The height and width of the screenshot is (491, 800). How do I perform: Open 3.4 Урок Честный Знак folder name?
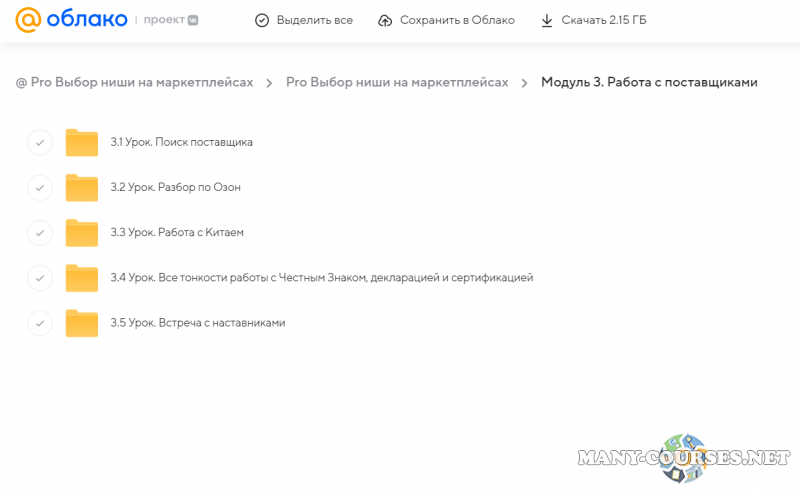(321, 277)
